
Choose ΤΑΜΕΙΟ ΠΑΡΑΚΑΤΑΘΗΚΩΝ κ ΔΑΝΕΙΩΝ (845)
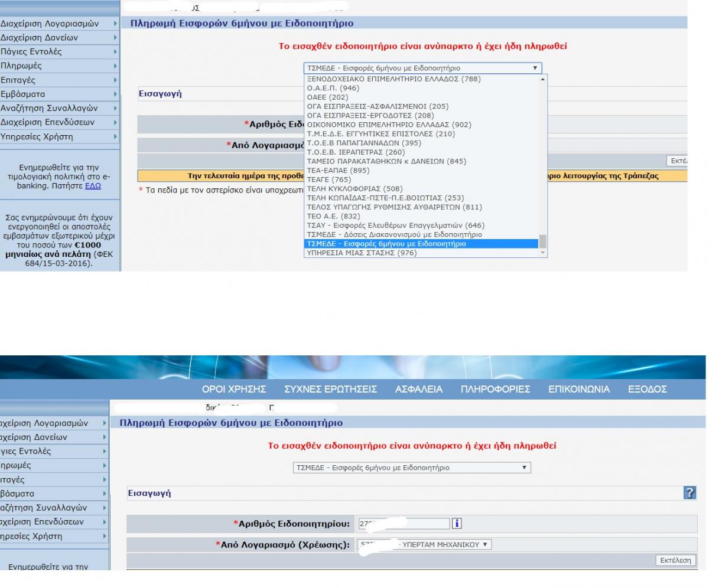pyautogui.click(x=421, y=161)
